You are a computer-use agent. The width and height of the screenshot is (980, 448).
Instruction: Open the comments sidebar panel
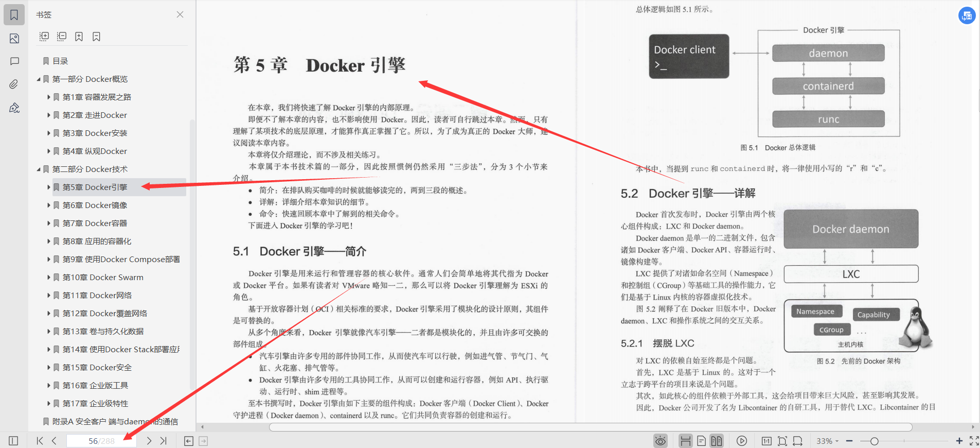14,61
